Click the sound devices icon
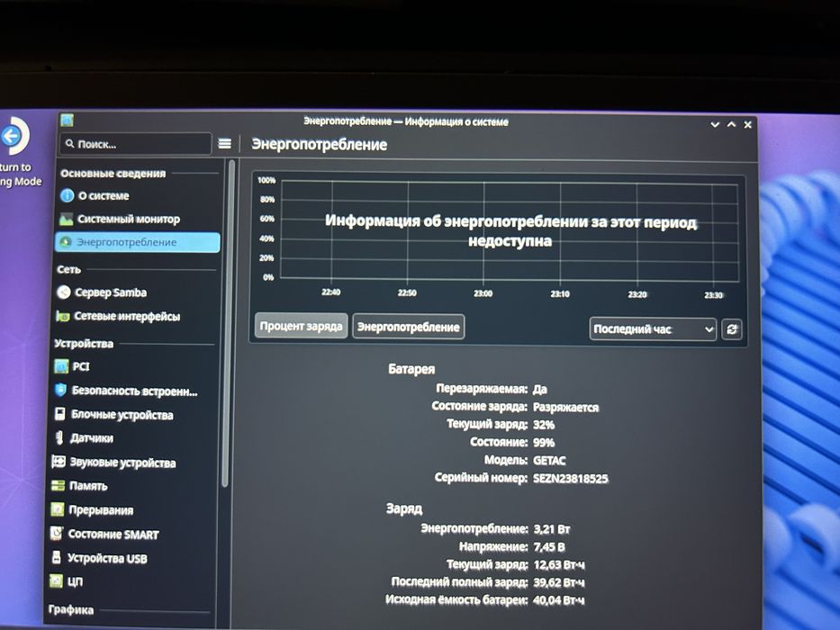The height and width of the screenshot is (630, 840). (59, 461)
